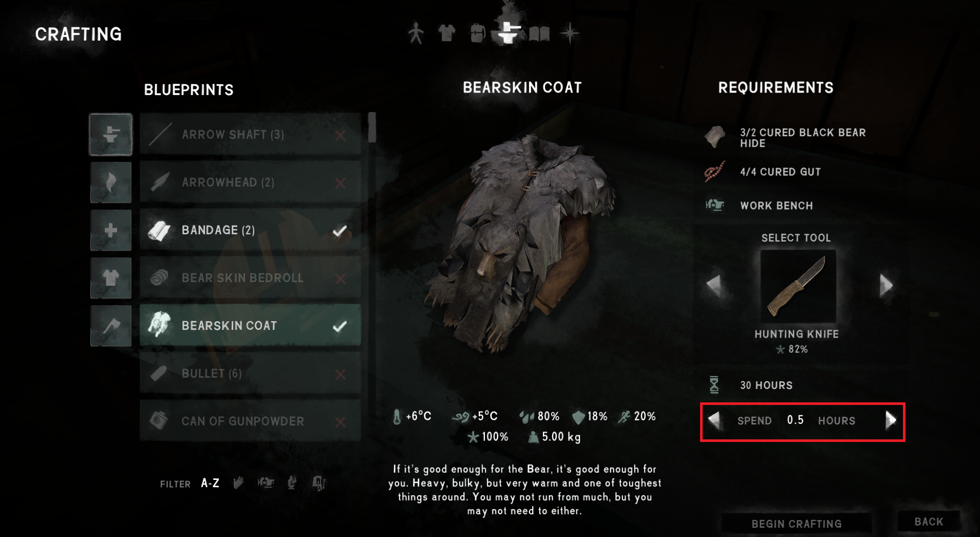Open the backpack inventory tab icon
Screen dimensions: 980x537
click(x=477, y=33)
